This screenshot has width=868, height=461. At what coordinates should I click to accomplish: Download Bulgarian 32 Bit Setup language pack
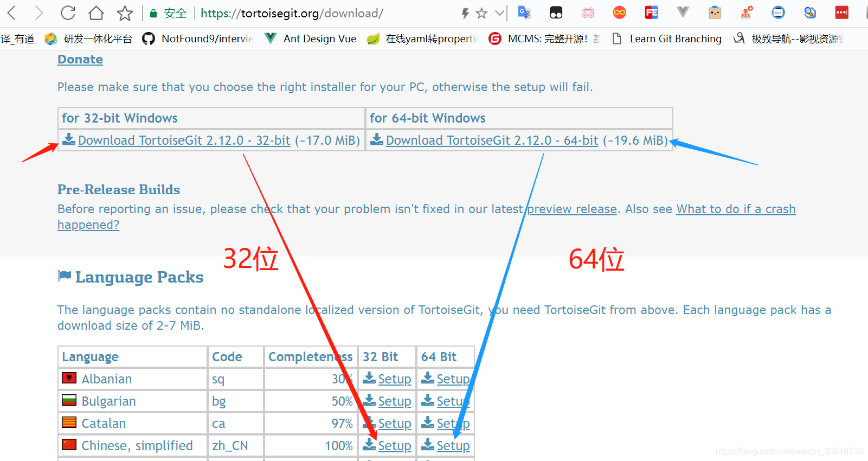(x=394, y=401)
